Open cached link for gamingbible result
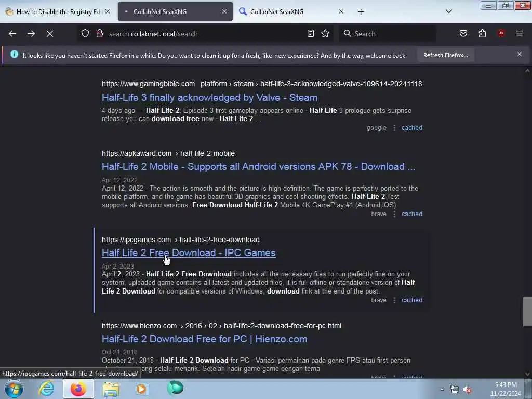This screenshot has height=399, width=532. 412,128
